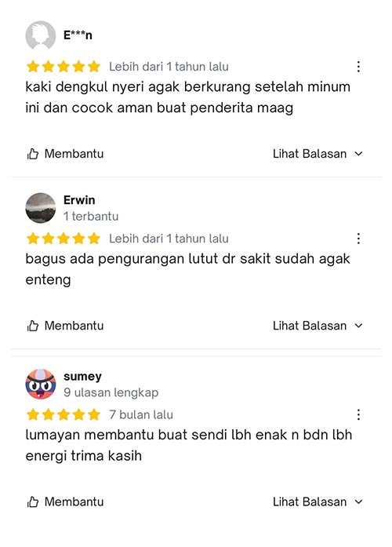The image size is (392, 547).
Task: Open the sumey username link
Action: point(82,377)
